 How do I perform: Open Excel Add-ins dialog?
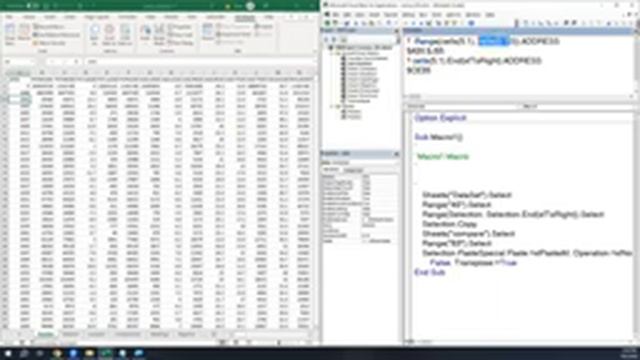109,34
